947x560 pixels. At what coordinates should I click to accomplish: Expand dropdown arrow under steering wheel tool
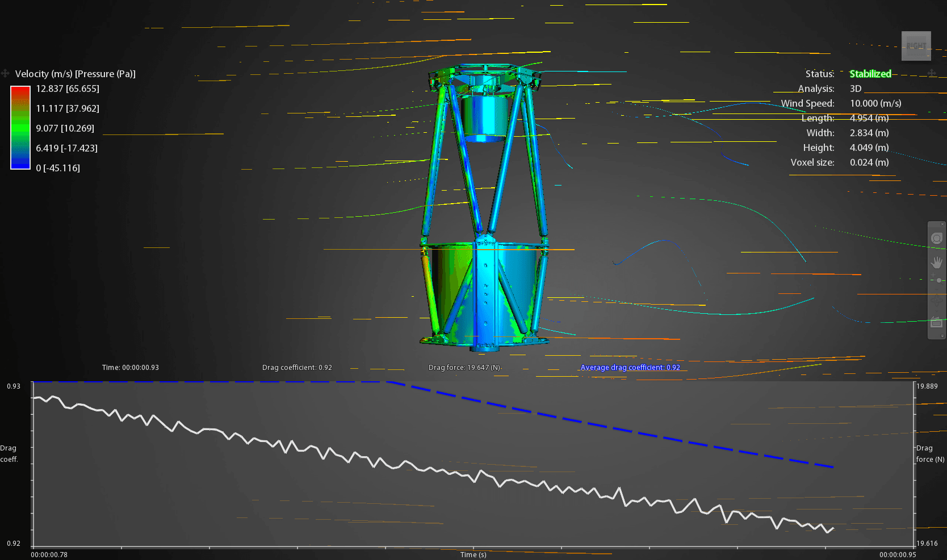[x=936, y=250]
